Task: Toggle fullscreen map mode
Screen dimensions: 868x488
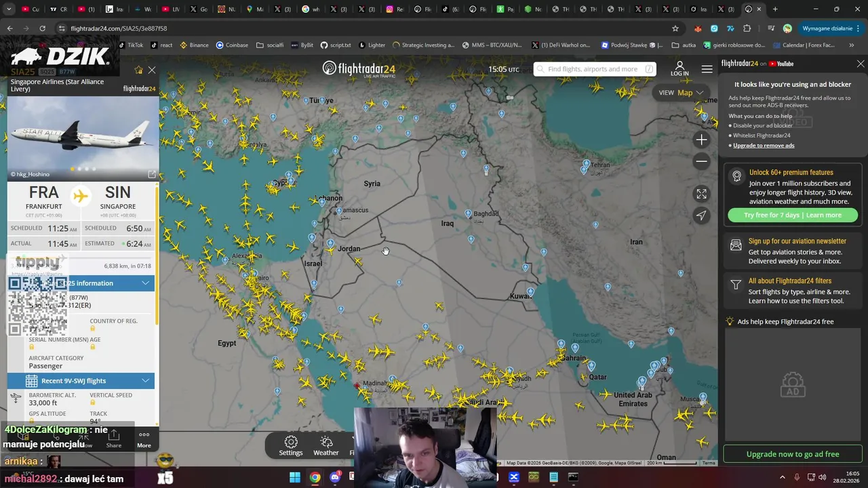Action: tap(701, 194)
